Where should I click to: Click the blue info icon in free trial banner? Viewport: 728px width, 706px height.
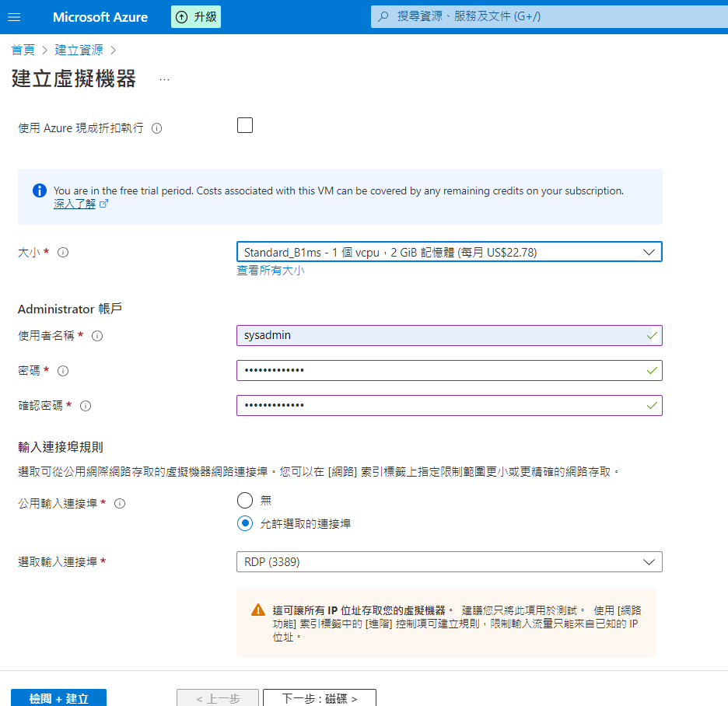[40, 190]
